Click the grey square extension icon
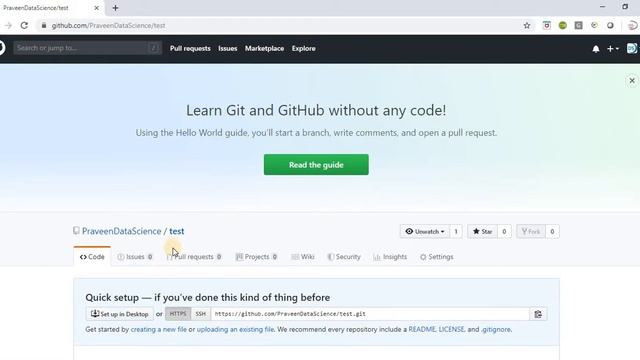This screenshot has width=640, height=360. tap(578, 25)
